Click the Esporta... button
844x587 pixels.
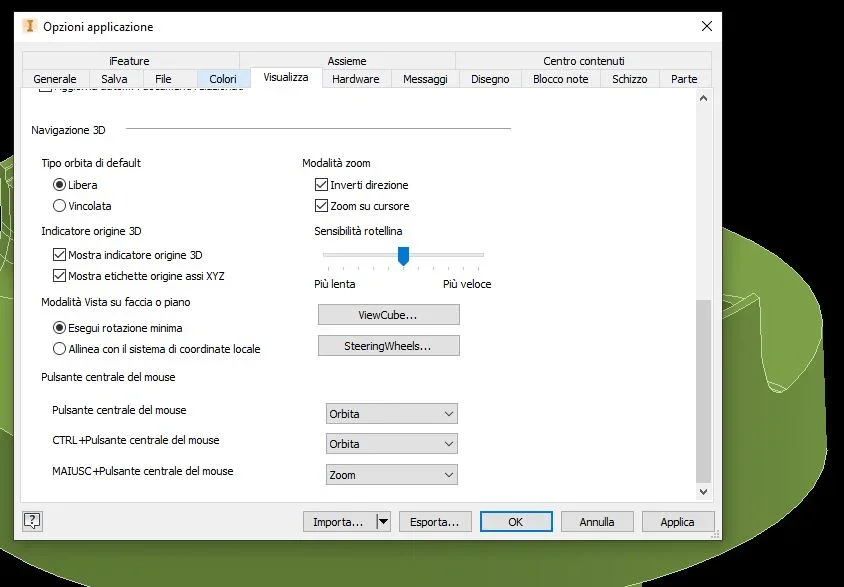[x=435, y=522]
